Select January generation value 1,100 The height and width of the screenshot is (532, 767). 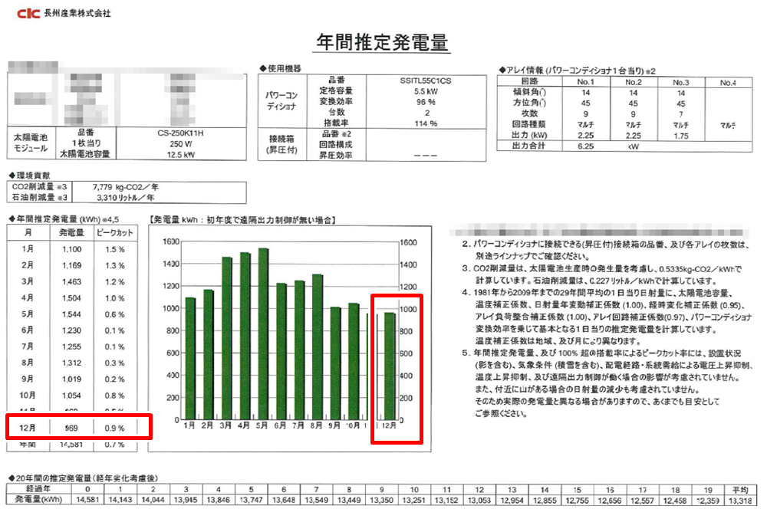tap(71, 249)
